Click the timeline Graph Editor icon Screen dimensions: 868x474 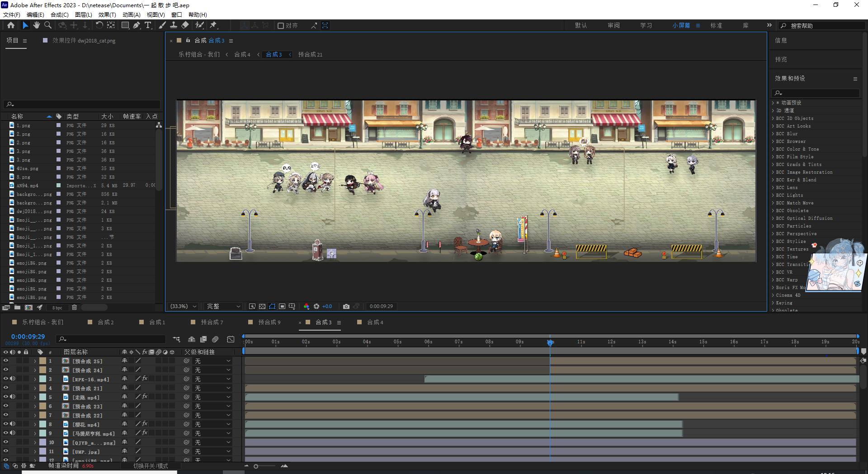[x=231, y=339]
